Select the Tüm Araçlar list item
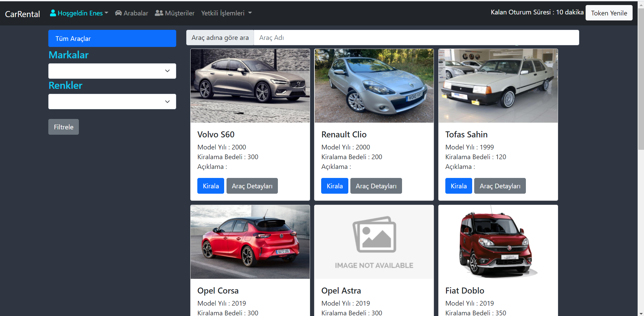The height and width of the screenshot is (316, 644). [112, 39]
